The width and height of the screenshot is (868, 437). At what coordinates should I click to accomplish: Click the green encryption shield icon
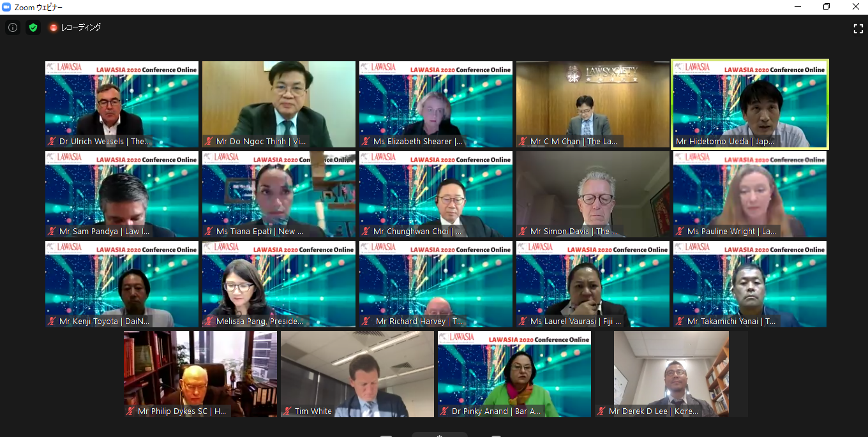33,27
